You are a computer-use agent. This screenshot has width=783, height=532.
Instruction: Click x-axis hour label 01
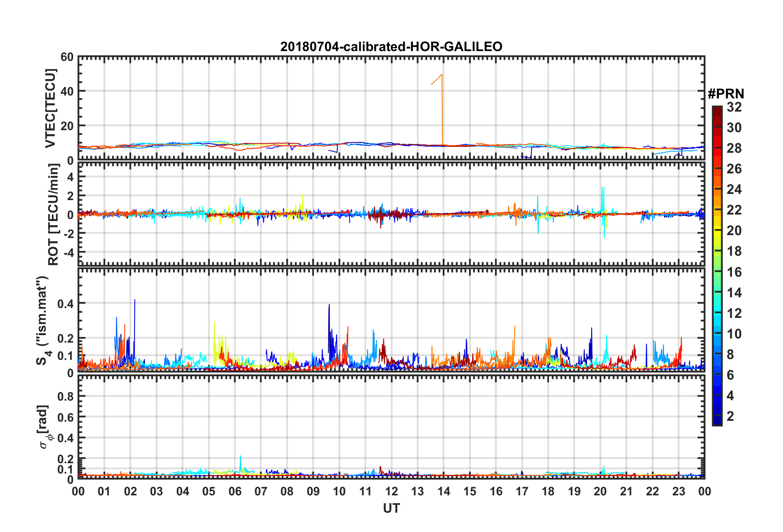point(104,491)
